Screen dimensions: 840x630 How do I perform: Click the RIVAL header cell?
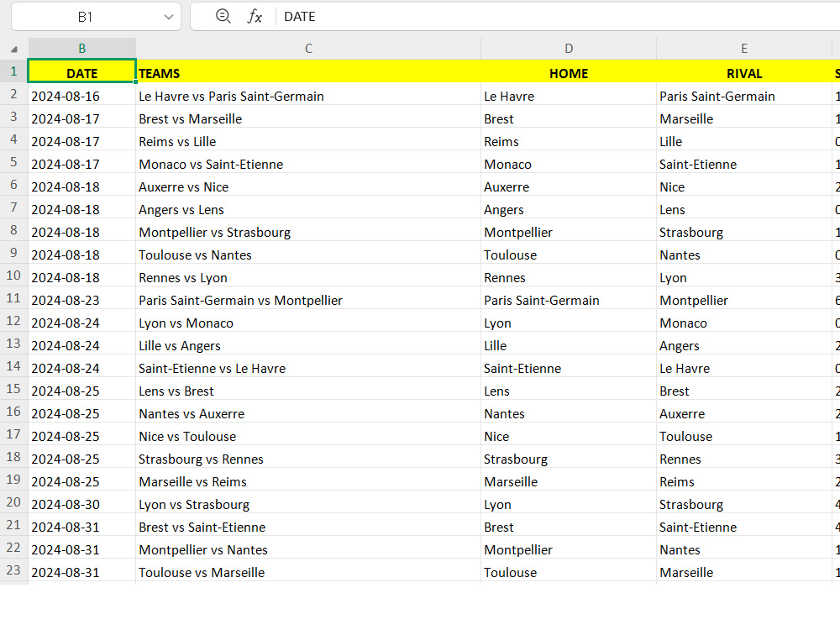point(744,73)
